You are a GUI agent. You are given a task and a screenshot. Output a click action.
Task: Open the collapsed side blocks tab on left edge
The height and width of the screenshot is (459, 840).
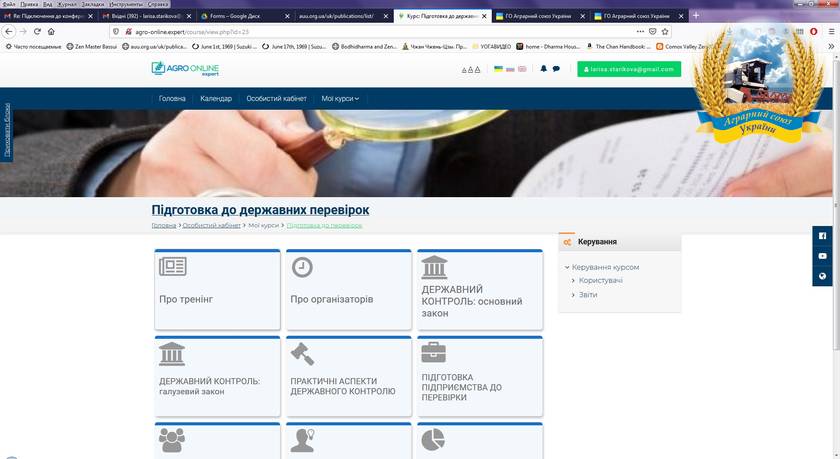(7, 130)
